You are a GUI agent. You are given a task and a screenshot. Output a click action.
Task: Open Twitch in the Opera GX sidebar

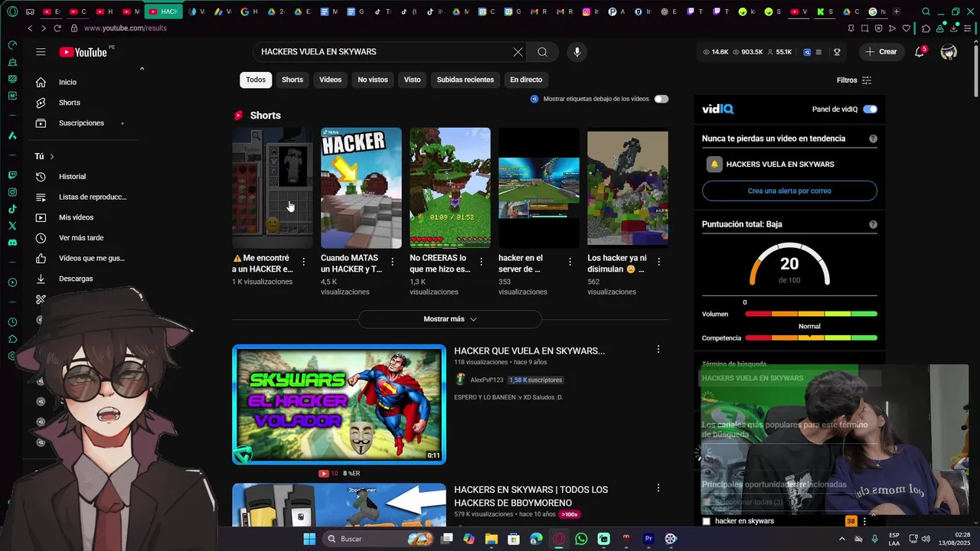coord(12,175)
